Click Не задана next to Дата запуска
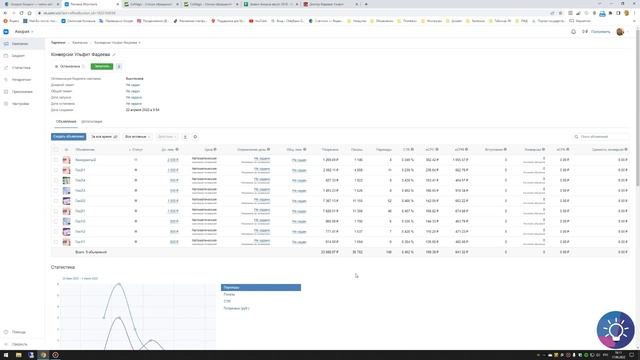640x360 pixels. [134, 98]
